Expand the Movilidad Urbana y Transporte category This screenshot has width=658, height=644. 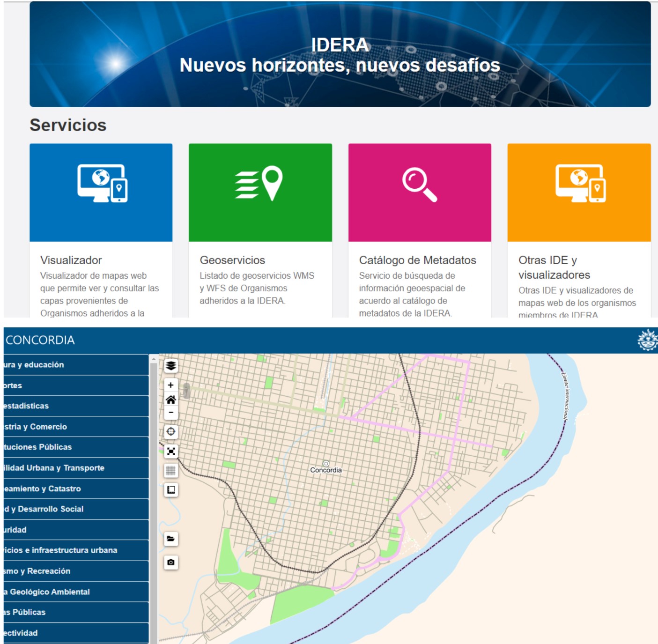[x=75, y=468]
